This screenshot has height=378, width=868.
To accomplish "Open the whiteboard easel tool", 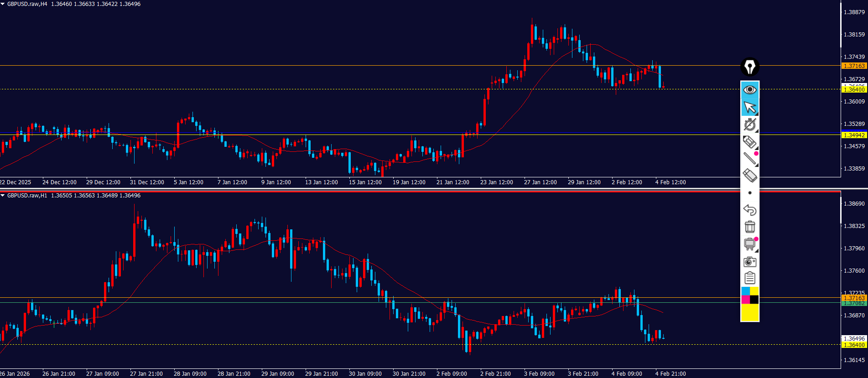I will [x=749, y=244].
